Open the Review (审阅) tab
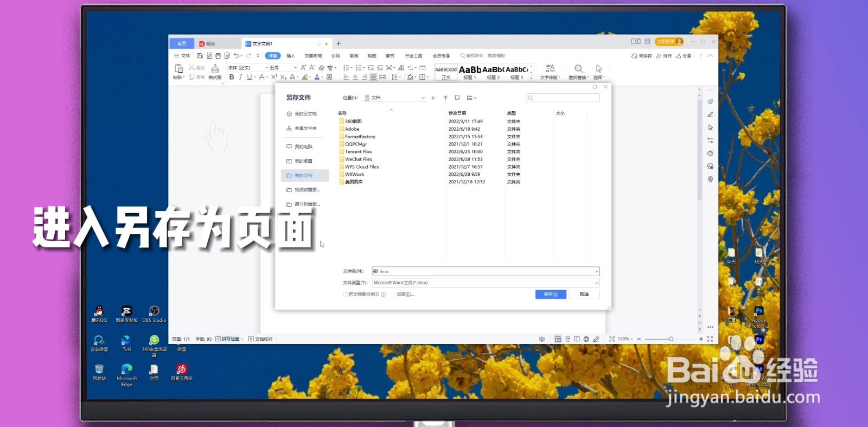This screenshot has height=427, width=868. pos(354,56)
